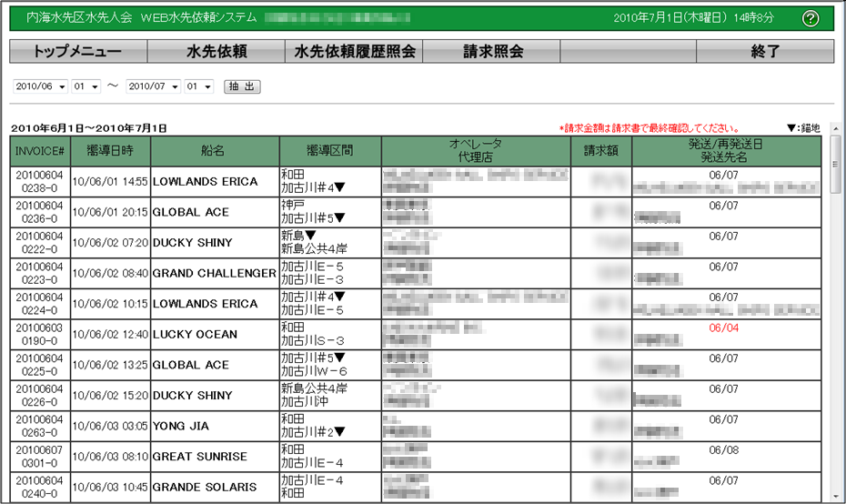Open the トップメニュー menu item
The width and height of the screenshot is (846, 504).
tap(77, 52)
